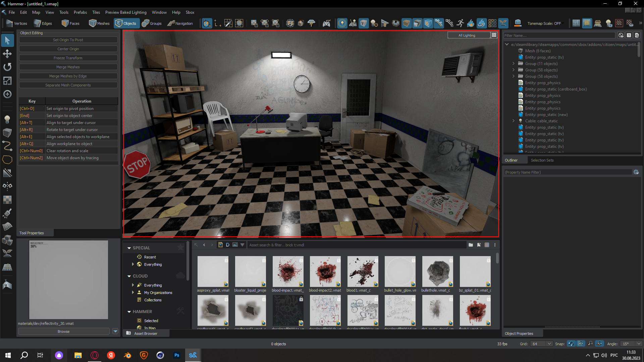Image resolution: width=644 pixels, height=362 pixels.
Task: Click the Browse material button
Action: 64,331
